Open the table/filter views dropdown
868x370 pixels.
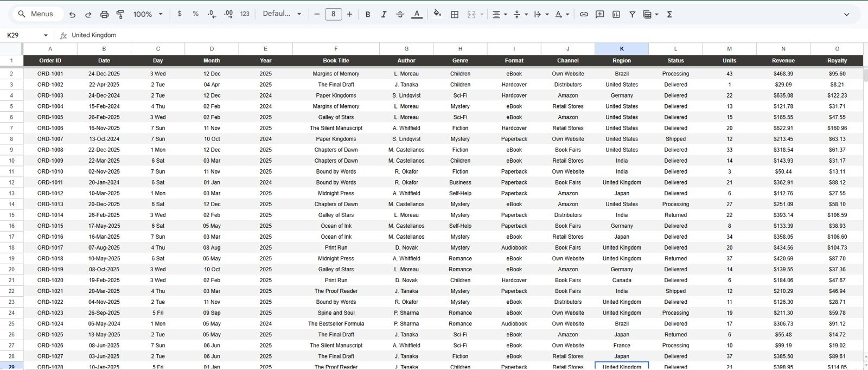[650, 14]
